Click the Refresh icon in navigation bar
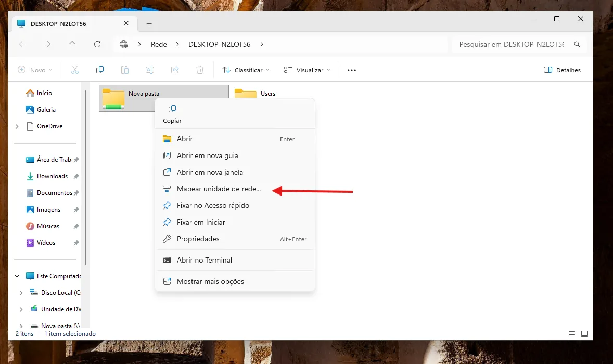The width and height of the screenshot is (613, 364). 97,44
